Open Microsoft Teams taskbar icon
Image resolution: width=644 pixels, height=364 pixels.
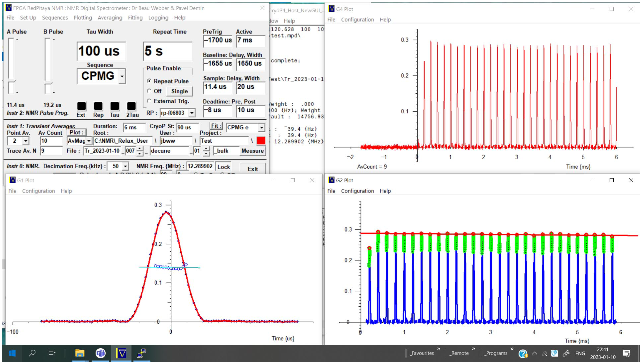click(101, 353)
